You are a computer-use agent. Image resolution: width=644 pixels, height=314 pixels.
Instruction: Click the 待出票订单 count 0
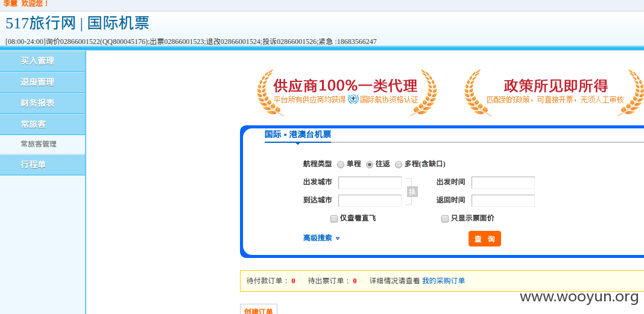coord(355,281)
